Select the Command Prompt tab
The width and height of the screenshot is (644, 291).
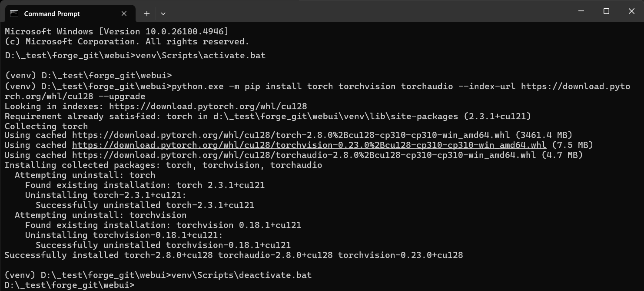tap(52, 13)
